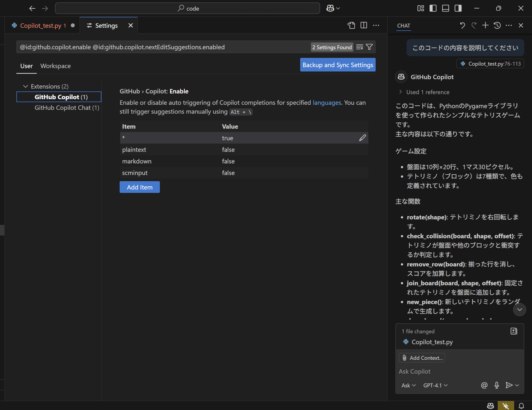This screenshot has width=532, height=410.
Task: Open notifications bell
Action: (521, 406)
